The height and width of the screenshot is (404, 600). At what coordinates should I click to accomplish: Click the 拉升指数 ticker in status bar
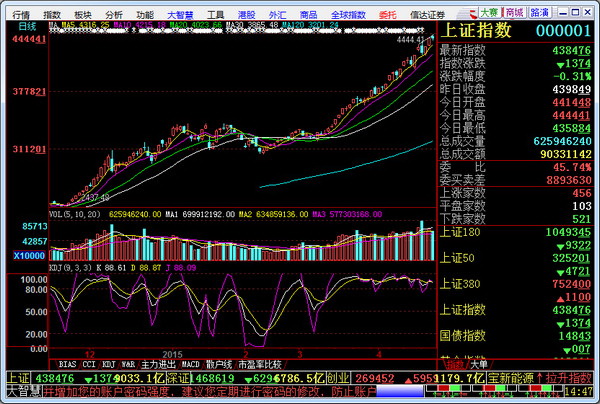(574, 379)
